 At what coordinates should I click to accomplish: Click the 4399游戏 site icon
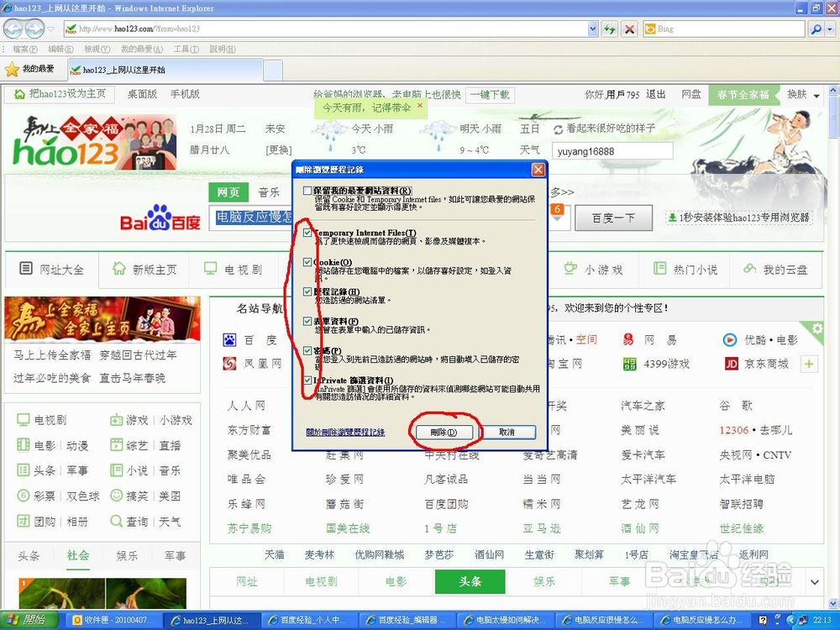(630, 365)
